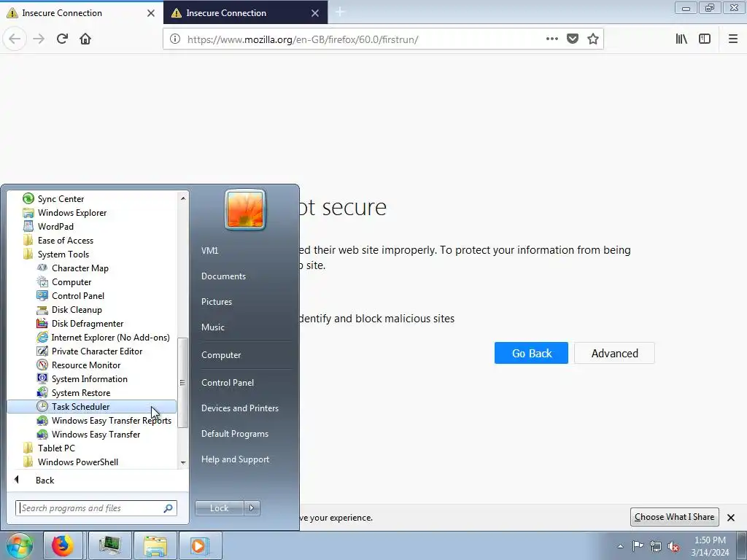Viewport: 747px width, 560px height.
Task: Open Help and Support
Action: pyautogui.click(x=235, y=459)
